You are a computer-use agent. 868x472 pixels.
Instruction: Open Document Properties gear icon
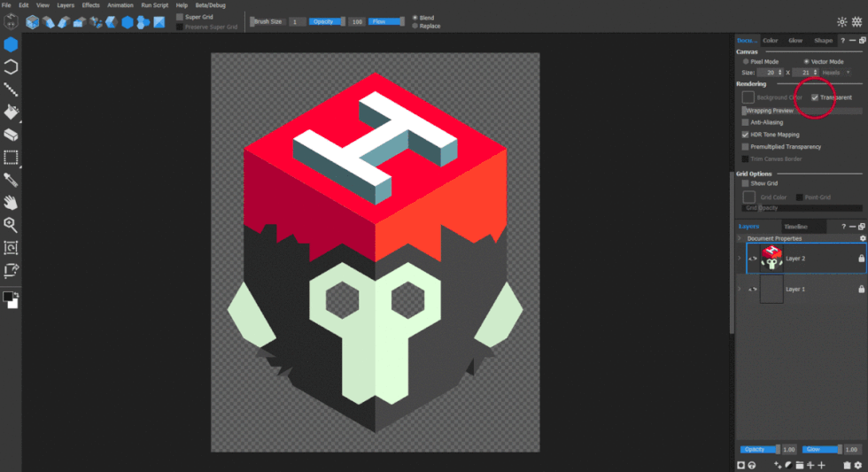[862, 238]
